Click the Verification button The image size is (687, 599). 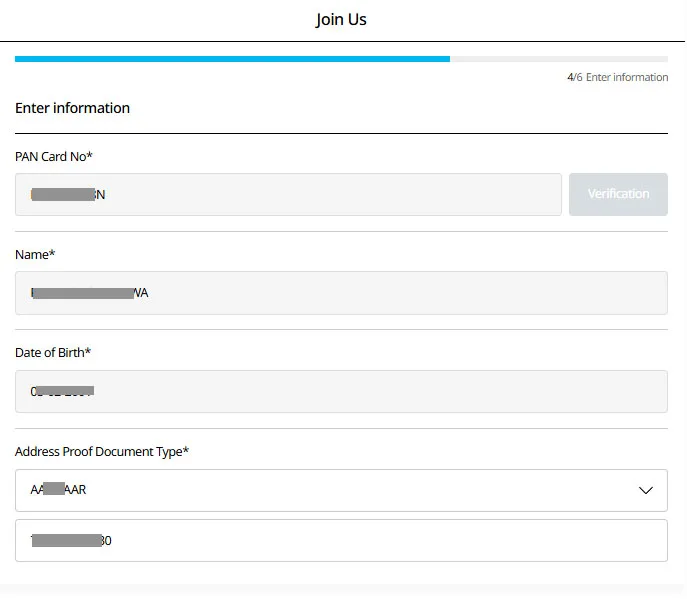618,194
